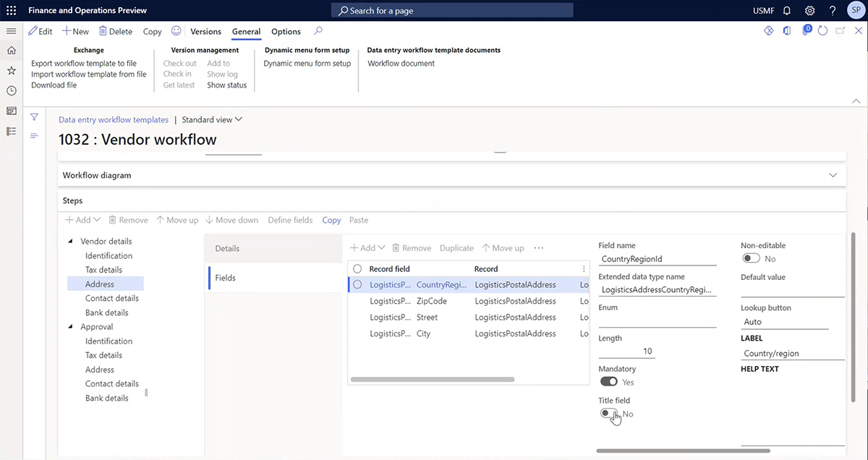Open notifications with the bell icon
Viewport: 868px width, 460px height.
click(x=786, y=10)
